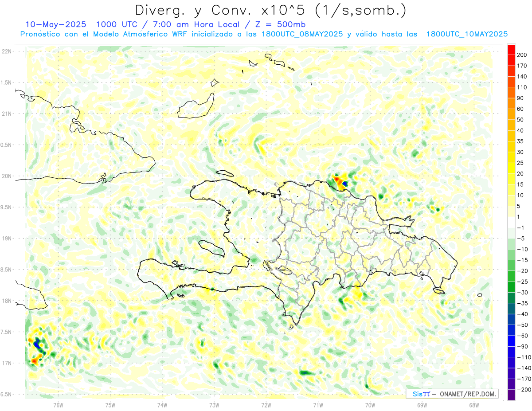Image resolution: width=532 pixels, height=411 pixels.
Task: Click the longitude axis label '70W'
Action: (370, 405)
